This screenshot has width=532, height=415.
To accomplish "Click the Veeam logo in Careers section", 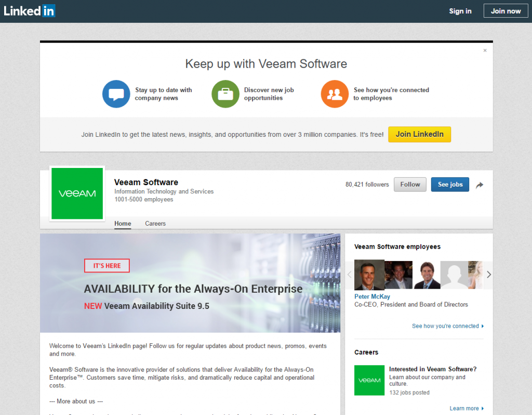I will coord(369,380).
